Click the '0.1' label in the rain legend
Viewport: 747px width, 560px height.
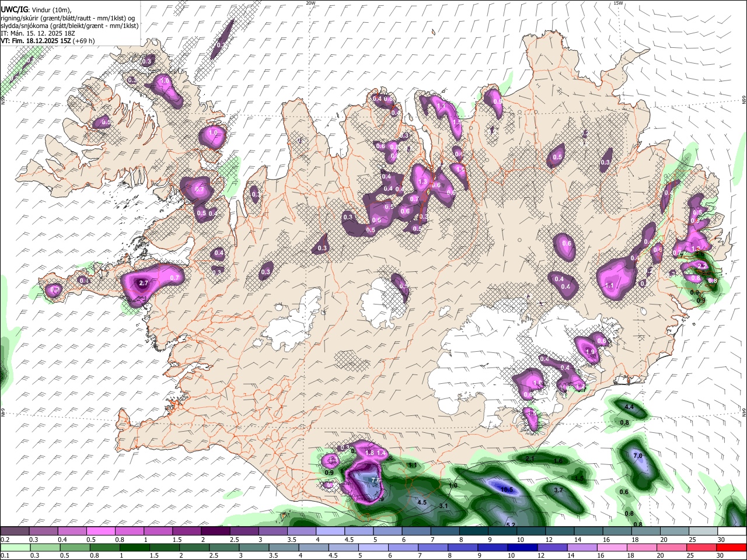click(x=5, y=556)
